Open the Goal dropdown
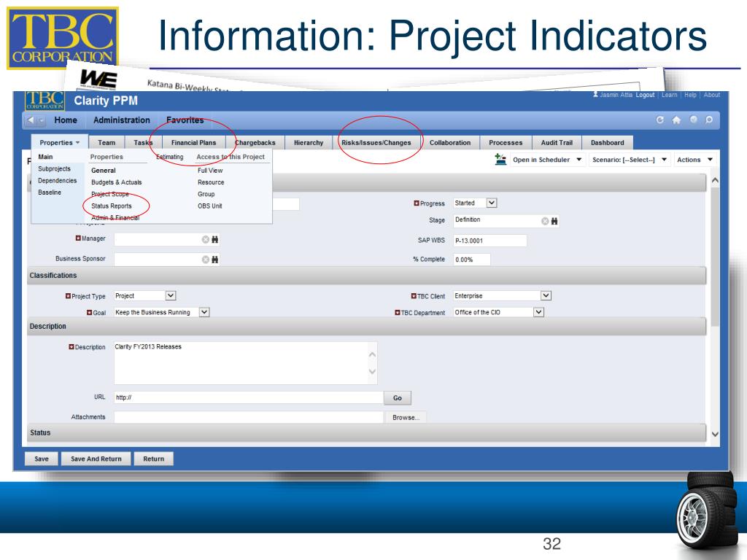The image size is (747, 560). click(204, 312)
